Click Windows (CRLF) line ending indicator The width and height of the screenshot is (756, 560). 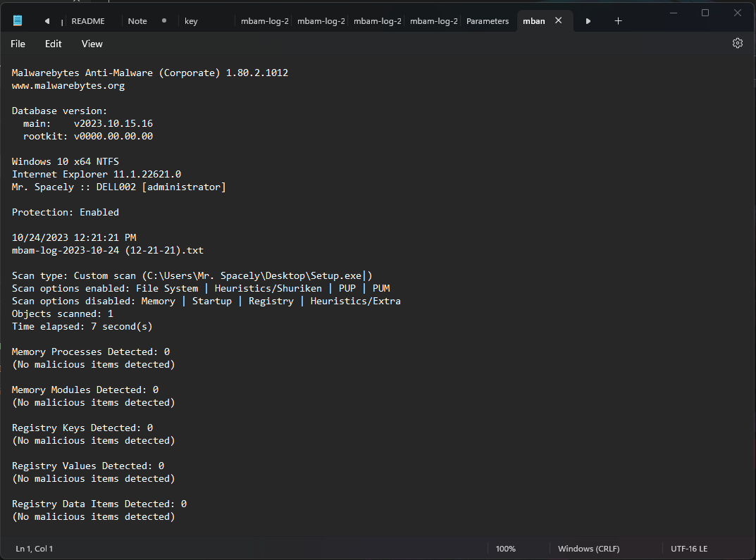click(589, 549)
